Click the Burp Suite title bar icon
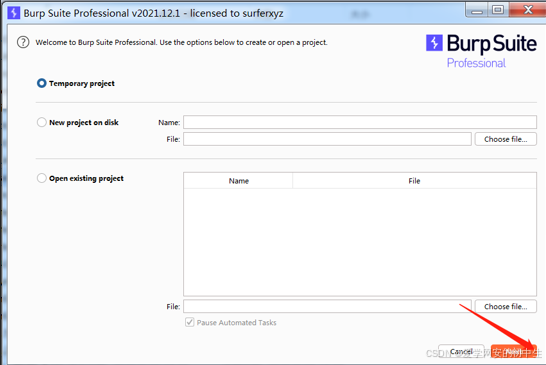The image size is (546, 365). (x=14, y=13)
